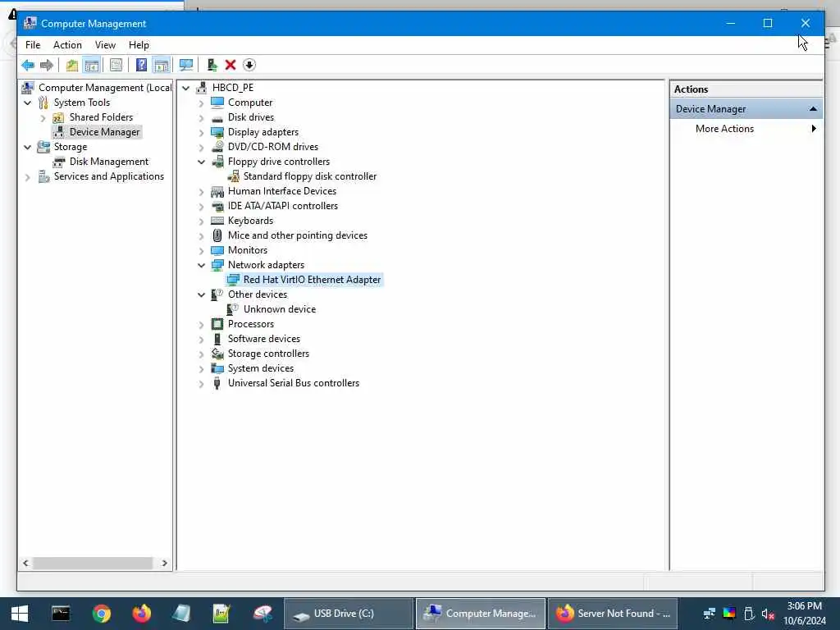Click the down-arrow Disable device icon

[x=249, y=65]
